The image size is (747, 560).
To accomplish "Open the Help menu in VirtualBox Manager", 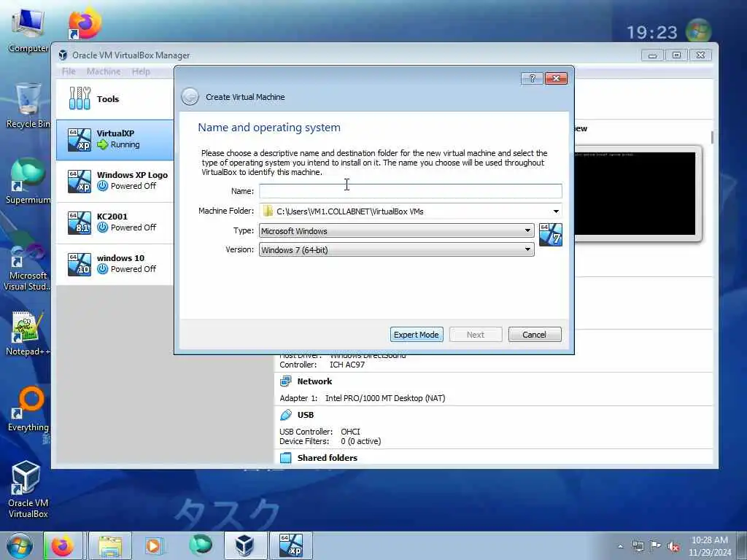I will (141, 71).
